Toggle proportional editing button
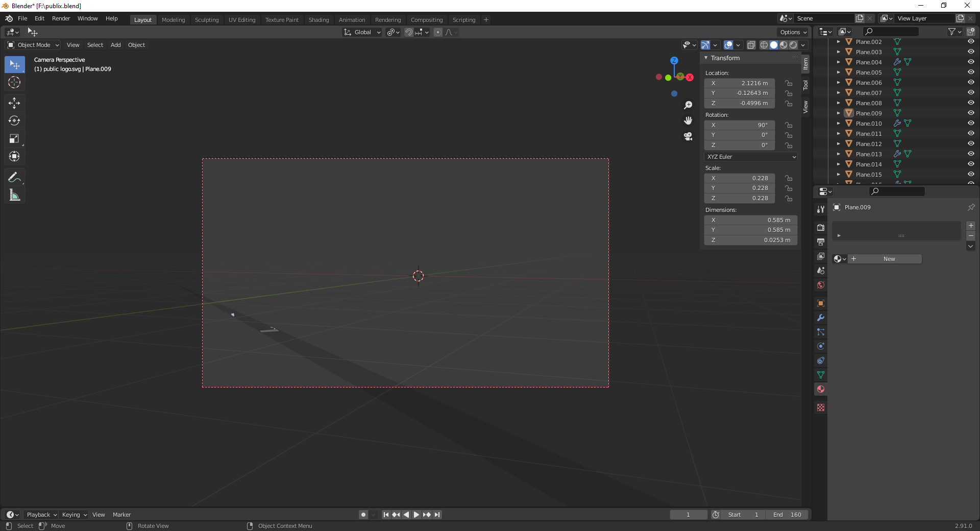The image size is (980, 531). tap(438, 32)
